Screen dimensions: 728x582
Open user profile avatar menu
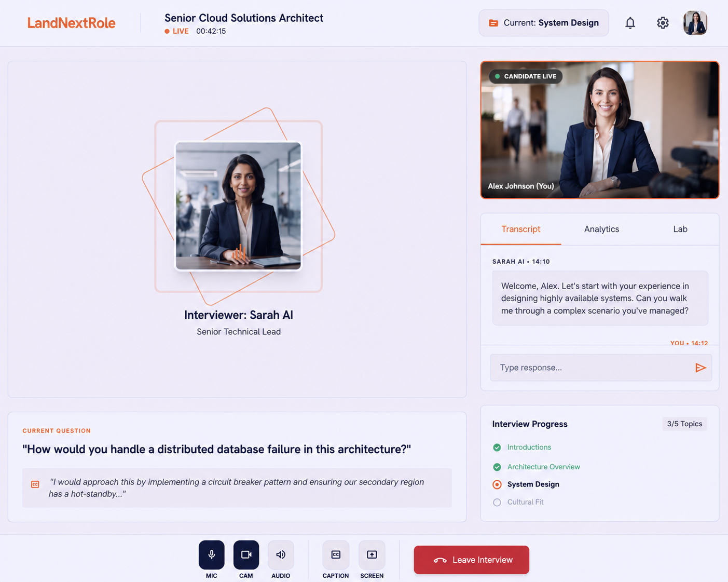point(695,23)
